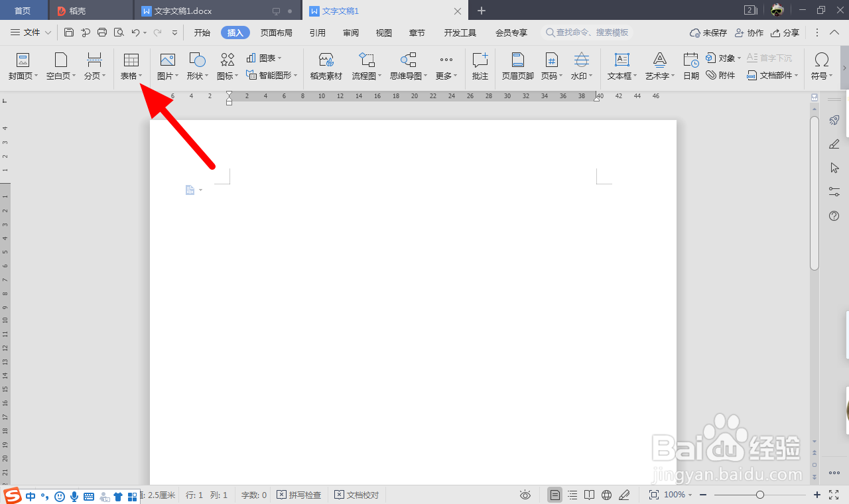Insert a 智能图形 smart graphic
This screenshot has width=849, height=504.
(271, 76)
